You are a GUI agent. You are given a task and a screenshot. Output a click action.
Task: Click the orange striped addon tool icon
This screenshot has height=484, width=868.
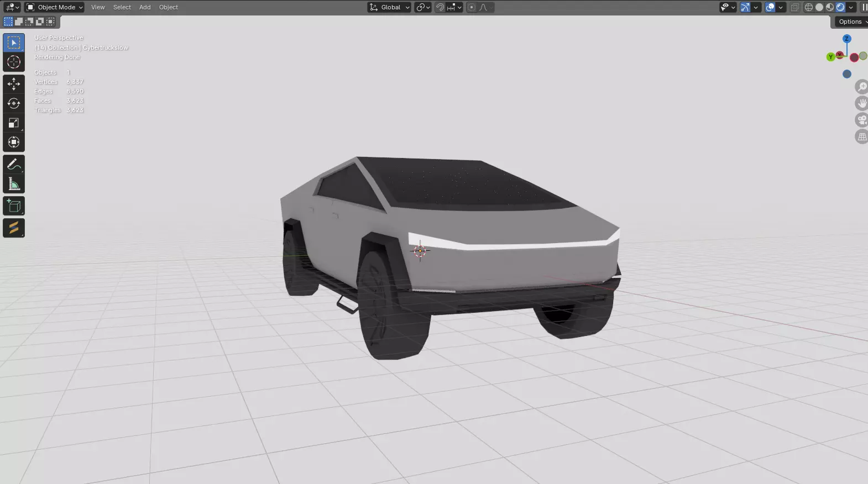point(14,228)
